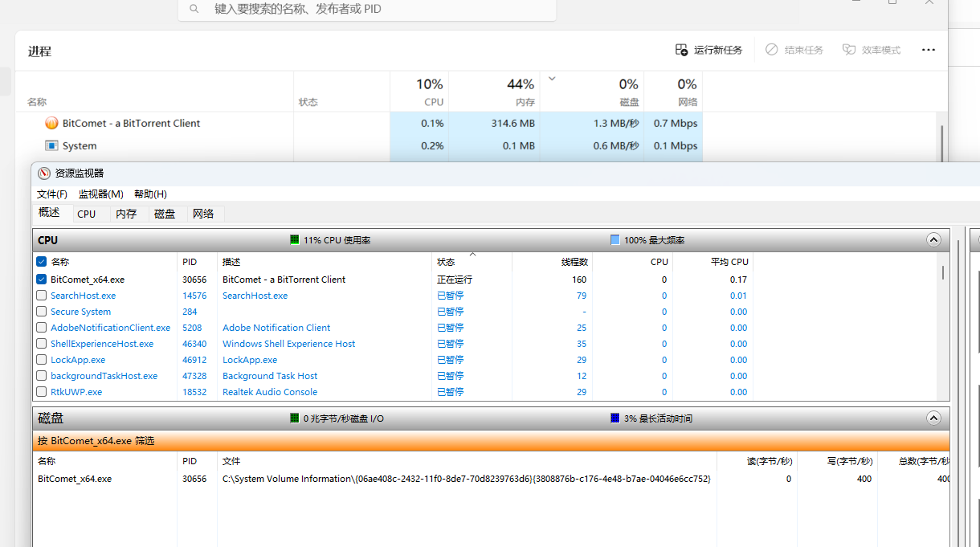Screen dimensions: 980x547
Task: Click the Realtek Audio Console description
Action: (270, 392)
